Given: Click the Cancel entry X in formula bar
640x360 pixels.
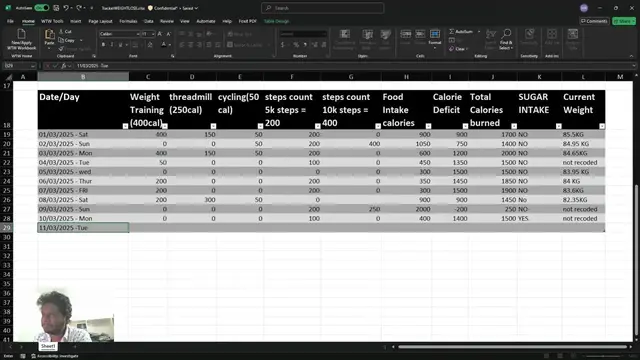Looking at the screenshot, I should [x=48, y=66].
